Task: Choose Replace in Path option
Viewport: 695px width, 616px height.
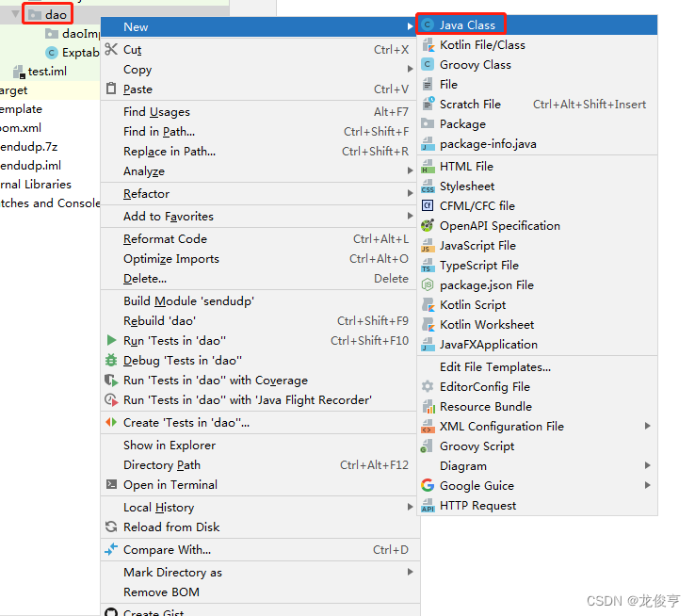Action: (260, 151)
